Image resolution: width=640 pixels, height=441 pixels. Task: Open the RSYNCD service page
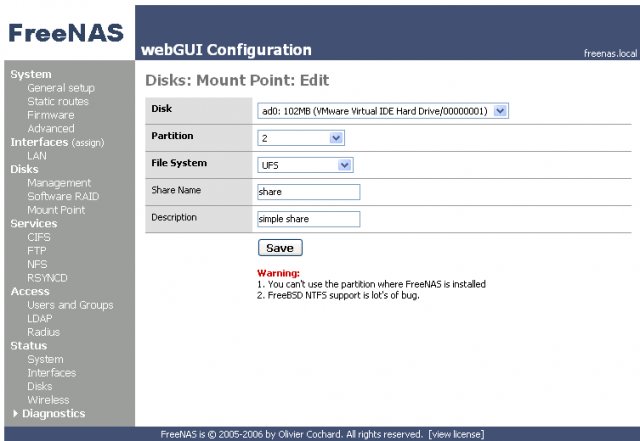click(x=48, y=278)
